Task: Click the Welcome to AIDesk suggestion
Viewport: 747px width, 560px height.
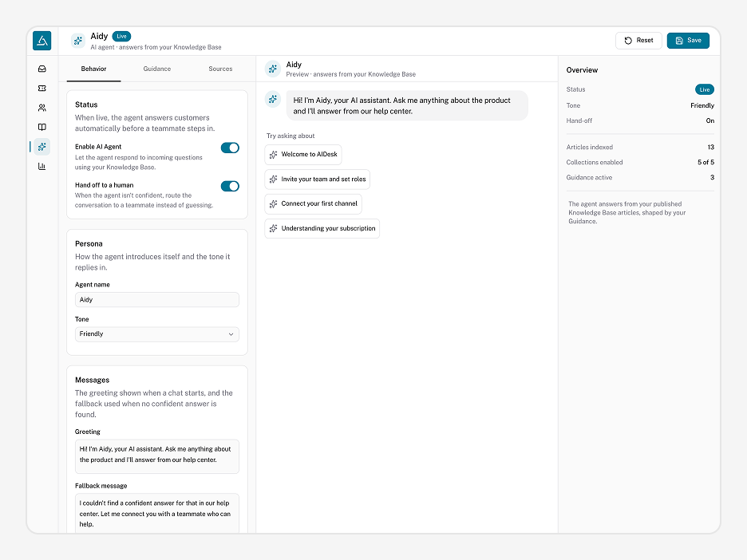Action: [x=303, y=154]
